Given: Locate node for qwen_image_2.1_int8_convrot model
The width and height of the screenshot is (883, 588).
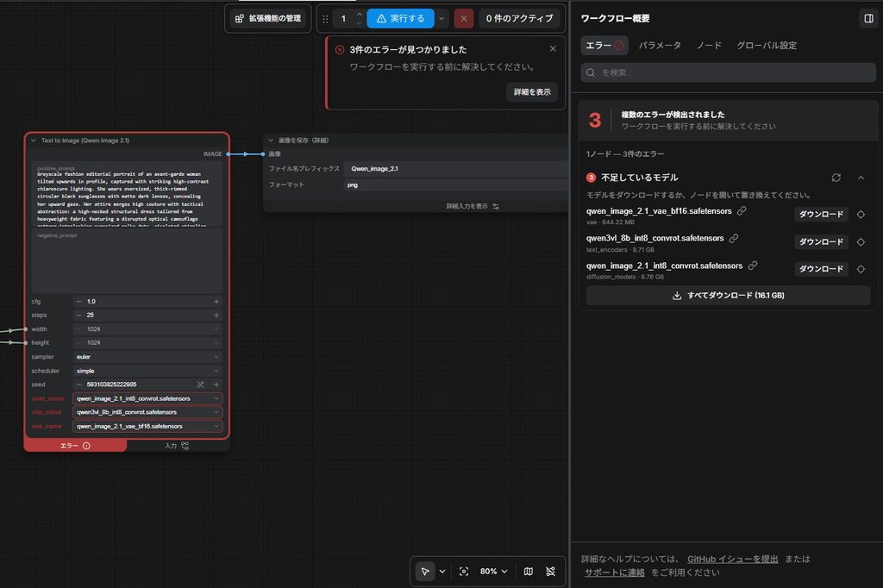Looking at the screenshot, I should coord(861,269).
